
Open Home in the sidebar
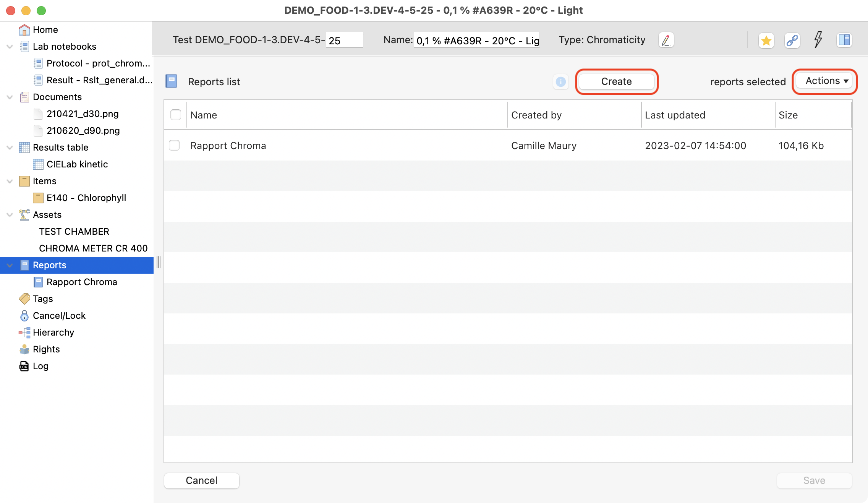pos(45,30)
